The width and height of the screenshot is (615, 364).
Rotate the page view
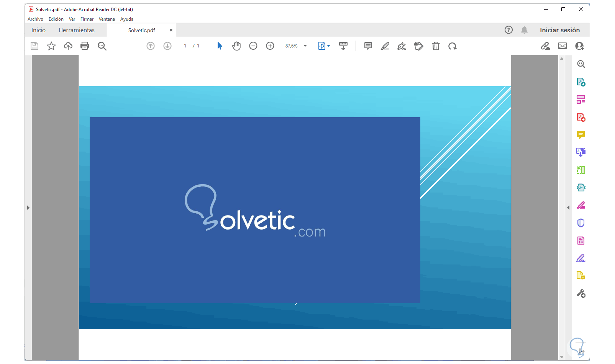pyautogui.click(x=453, y=46)
